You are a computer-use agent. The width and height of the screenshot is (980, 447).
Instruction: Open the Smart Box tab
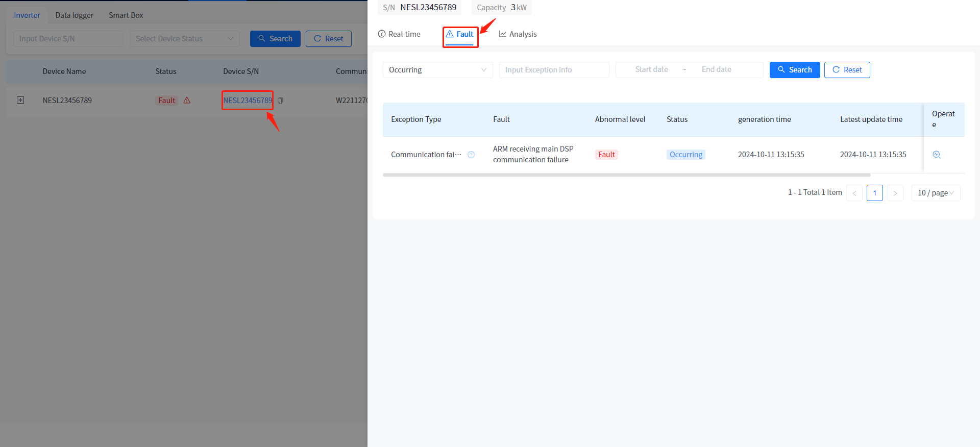coord(126,15)
